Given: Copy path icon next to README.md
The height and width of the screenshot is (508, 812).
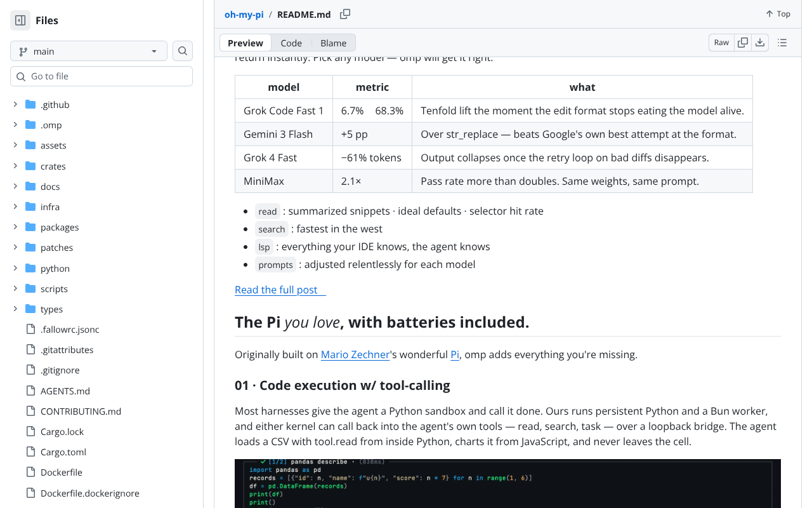Looking at the screenshot, I should coord(345,14).
